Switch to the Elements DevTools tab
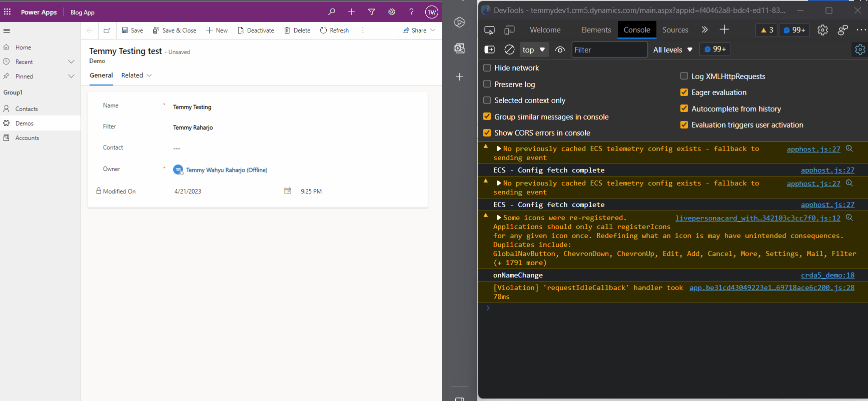868x401 pixels. (596, 30)
